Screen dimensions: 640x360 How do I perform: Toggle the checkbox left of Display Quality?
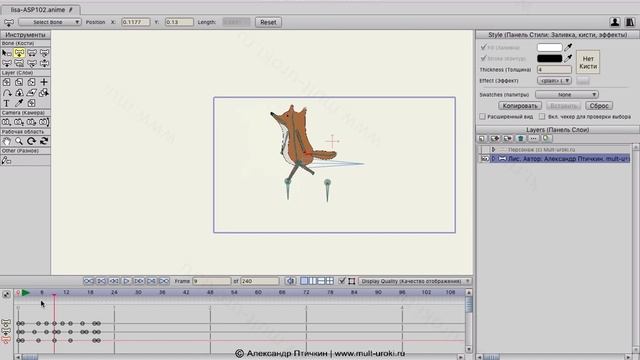coord(342,281)
